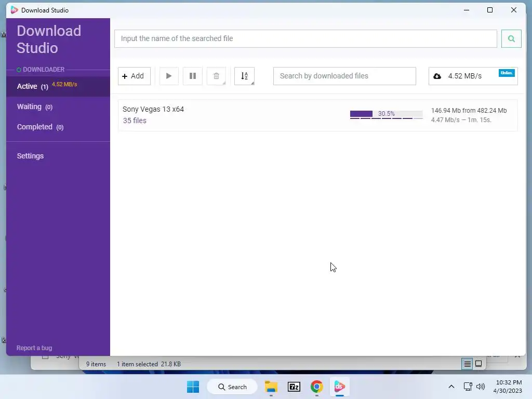Click '9 items' in Explorer status bar
The image size is (532, 399).
[x=96, y=364]
